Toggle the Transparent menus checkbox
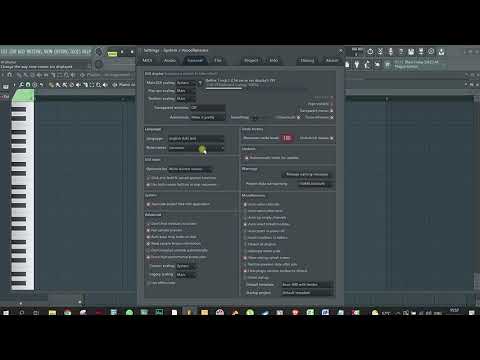Image resolution: width=480 pixels, height=360 pixels. pyautogui.click(x=331, y=111)
